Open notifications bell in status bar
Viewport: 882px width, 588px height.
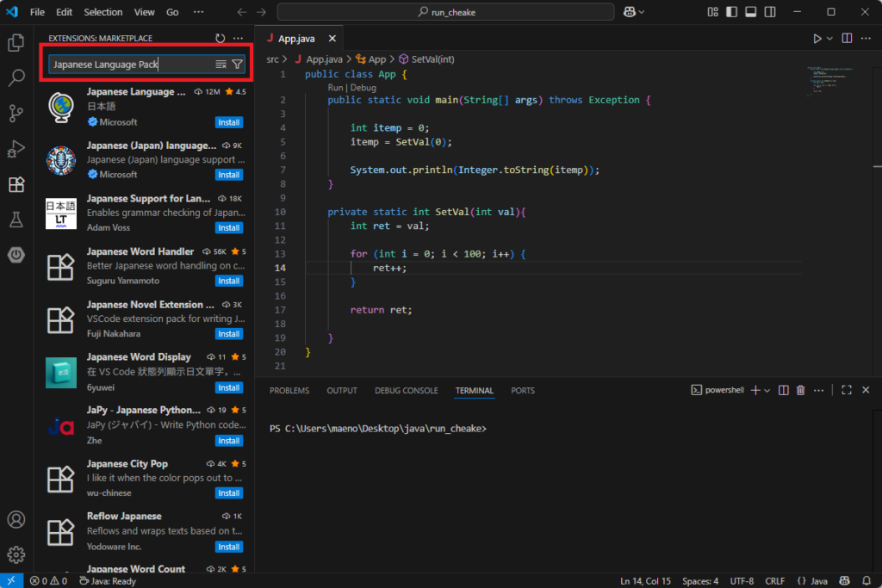pos(866,581)
